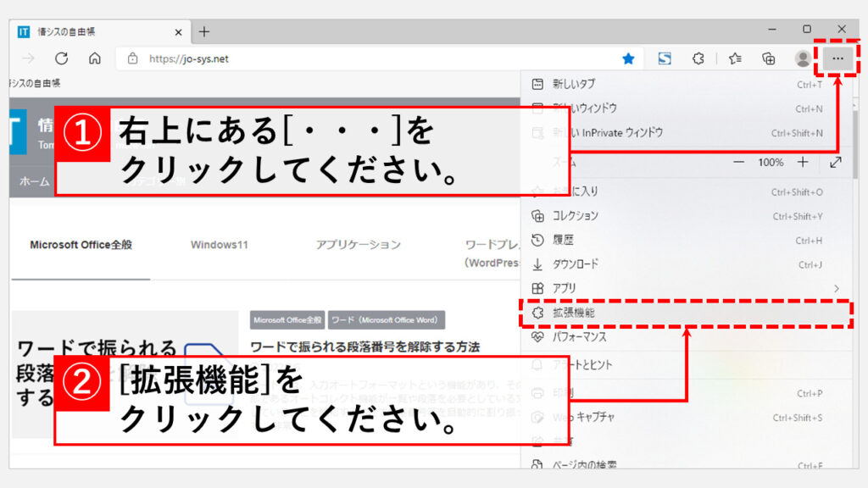Enter full screen with the zoom expand arrow

click(836, 162)
